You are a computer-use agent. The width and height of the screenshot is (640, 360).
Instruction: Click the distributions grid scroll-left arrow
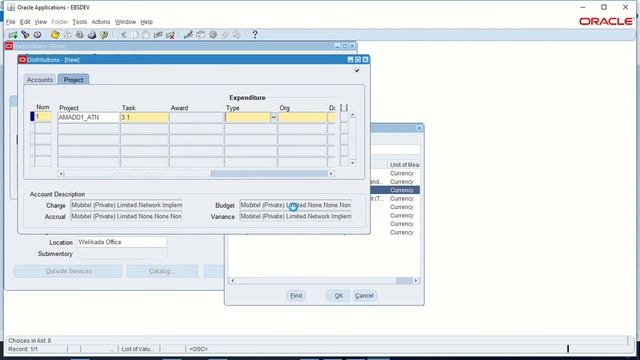[x=61, y=173]
